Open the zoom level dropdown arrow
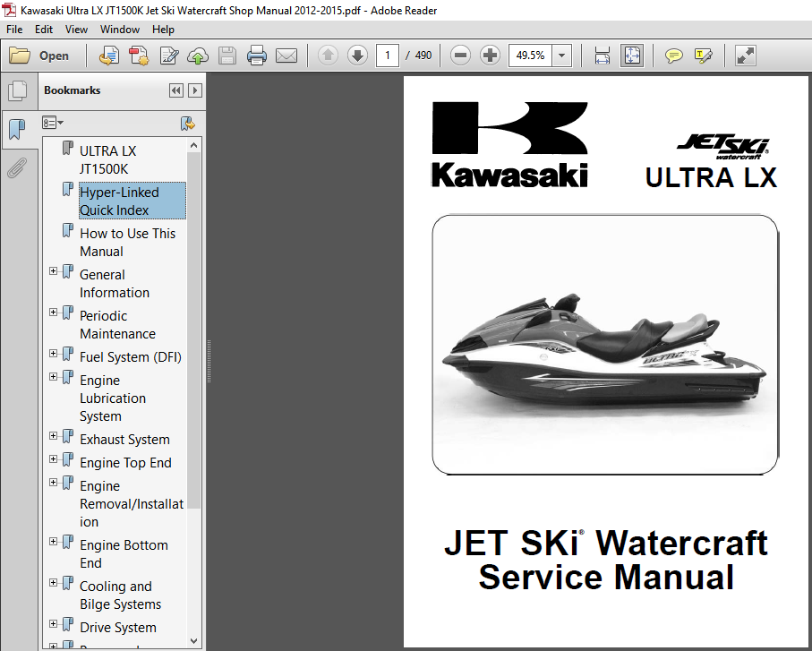 (561, 56)
